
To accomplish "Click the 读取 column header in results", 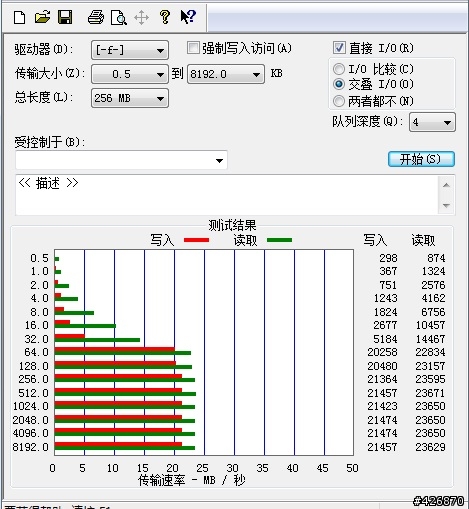I will (x=423, y=240).
